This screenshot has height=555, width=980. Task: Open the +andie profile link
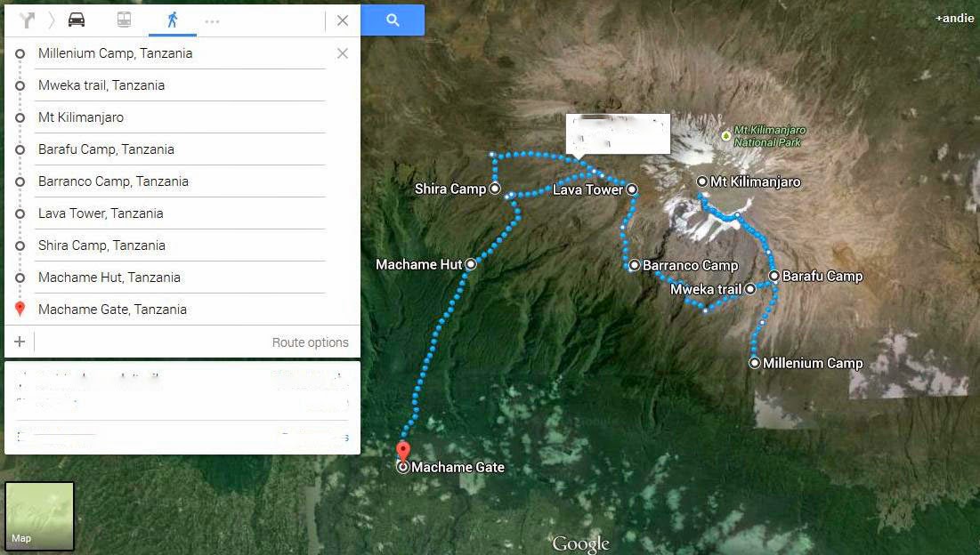pyautogui.click(x=953, y=17)
